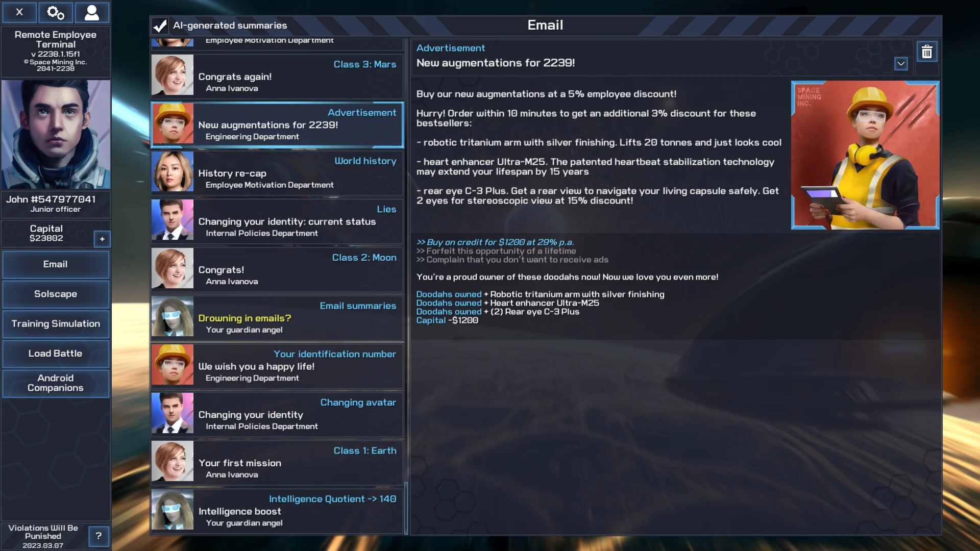
Task: Delete email with the trash icon
Action: click(927, 52)
